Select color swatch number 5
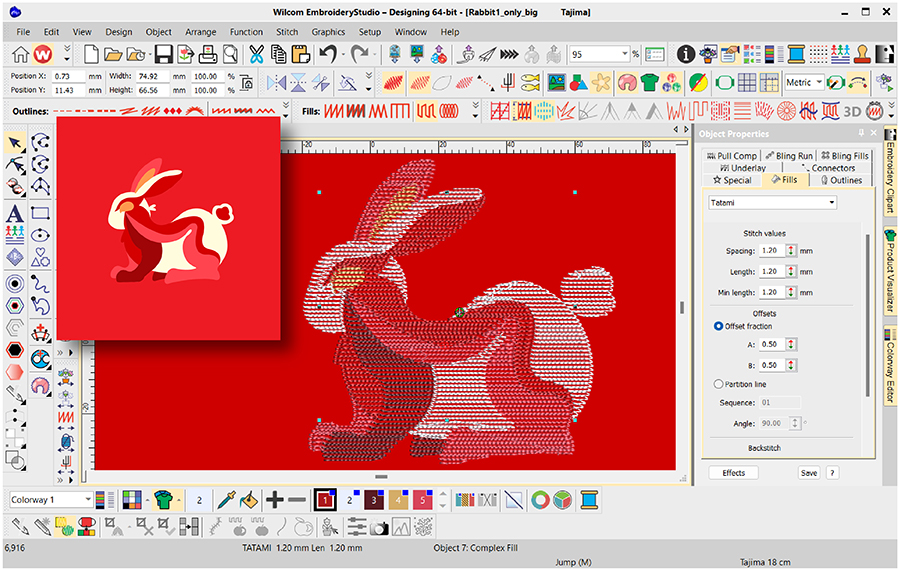 point(422,499)
